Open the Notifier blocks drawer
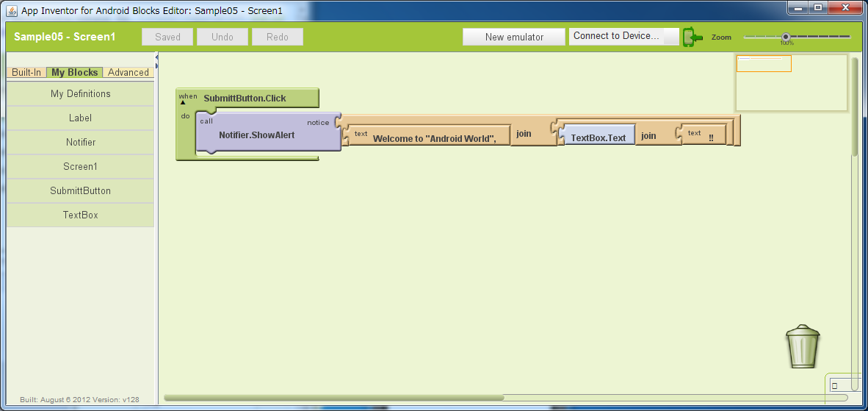This screenshot has height=411, width=868. (x=81, y=143)
